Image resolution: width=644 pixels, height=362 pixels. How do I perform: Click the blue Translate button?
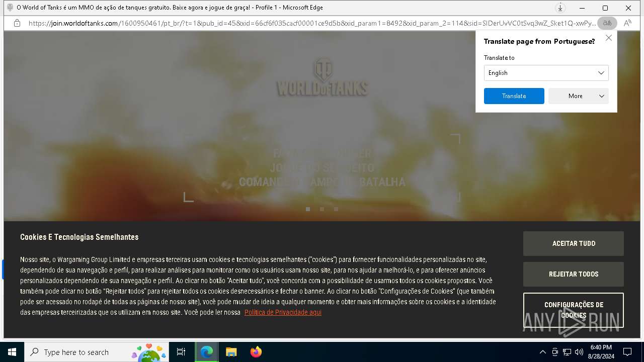[514, 96]
